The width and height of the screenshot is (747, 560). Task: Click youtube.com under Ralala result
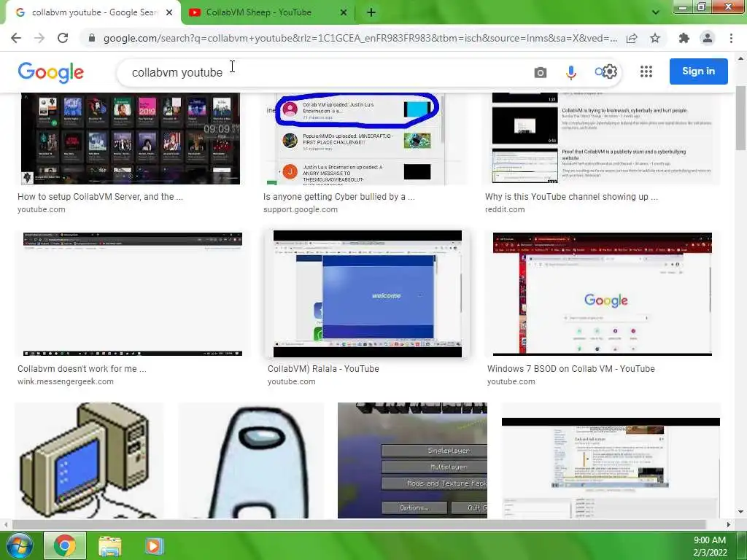point(292,381)
